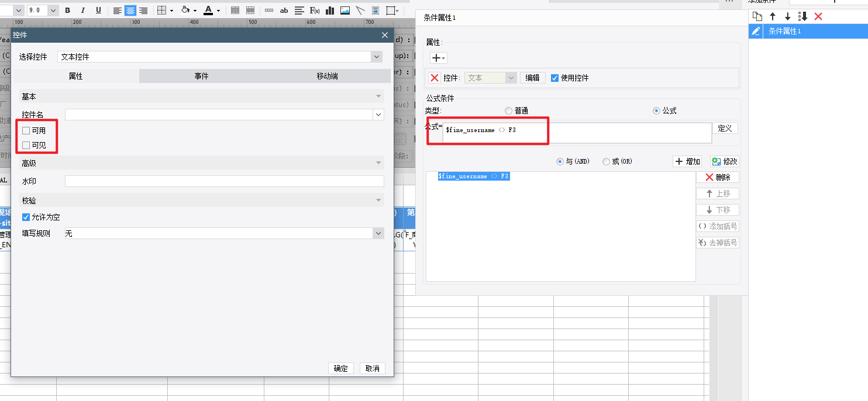Viewport: 868px width, 401px height.
Task: Insert widget via small field icon
Action: point(269,11)
